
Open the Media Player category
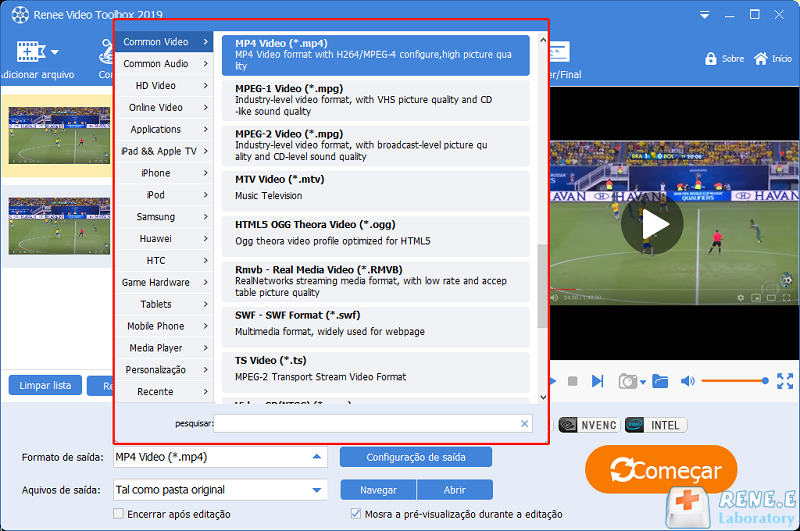pos(164,348)
